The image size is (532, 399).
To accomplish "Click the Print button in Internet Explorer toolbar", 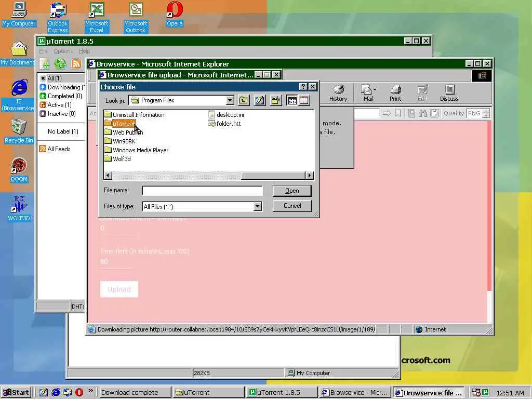I will click(395, 92).
